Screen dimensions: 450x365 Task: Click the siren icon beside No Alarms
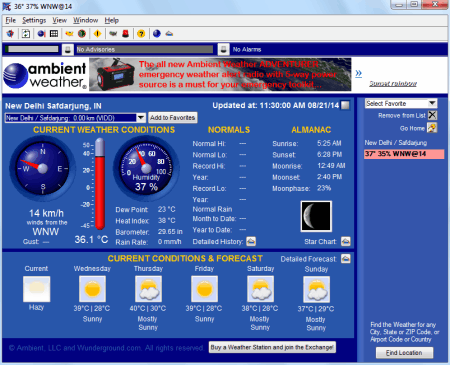tap(223, 49)
